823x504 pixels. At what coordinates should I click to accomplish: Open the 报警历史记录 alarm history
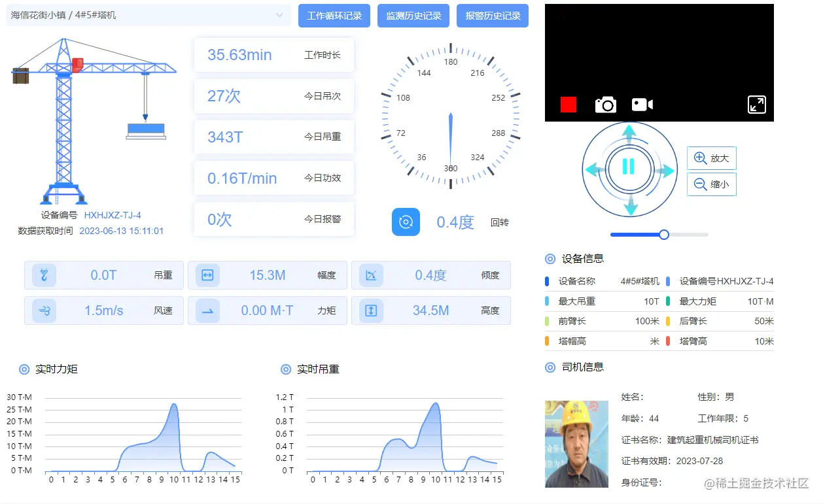tap(493, 15)
